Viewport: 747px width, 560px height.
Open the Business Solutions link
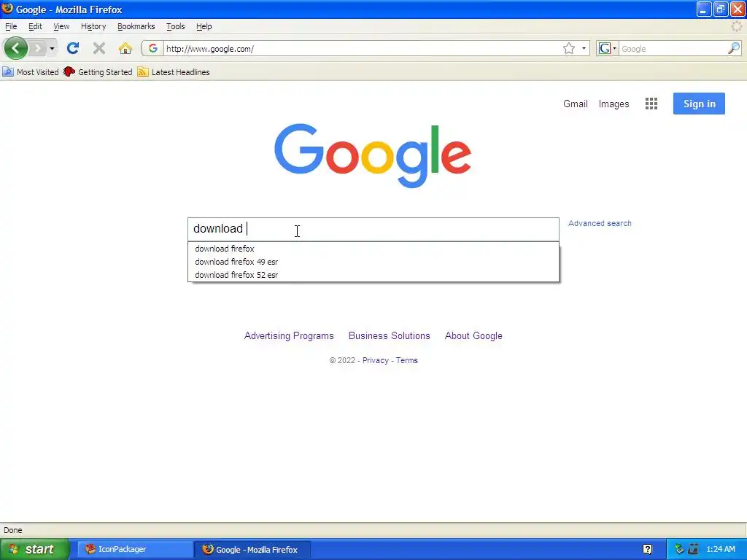pyautogui.click(x=390, y=335)
